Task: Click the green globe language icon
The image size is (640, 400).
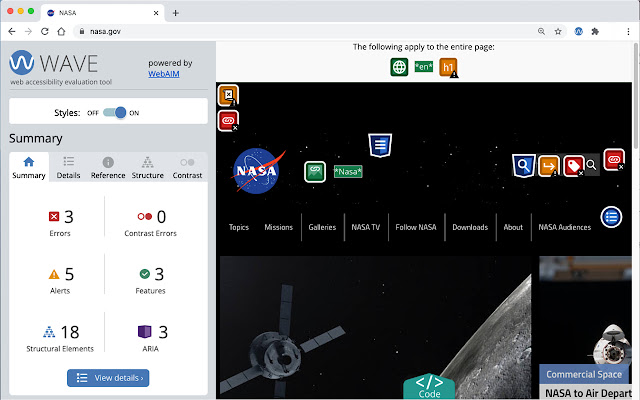Action: pos(399,68)
